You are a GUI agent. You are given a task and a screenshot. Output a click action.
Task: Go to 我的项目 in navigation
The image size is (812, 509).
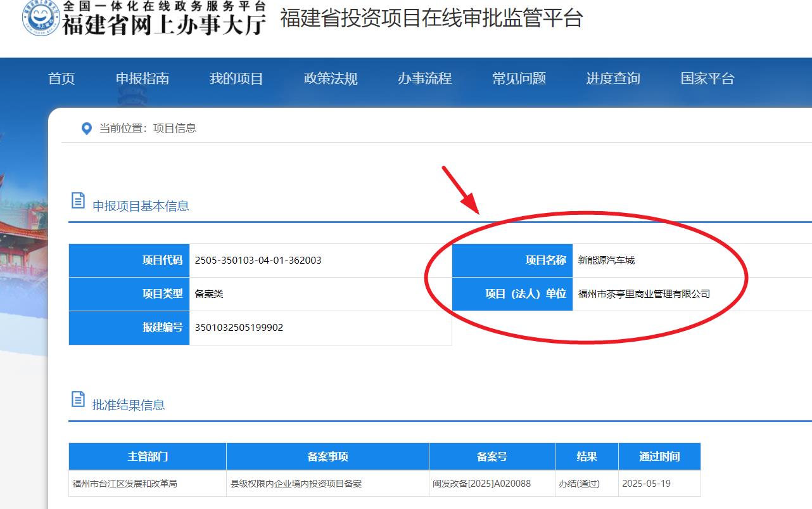tap(236, 79)
